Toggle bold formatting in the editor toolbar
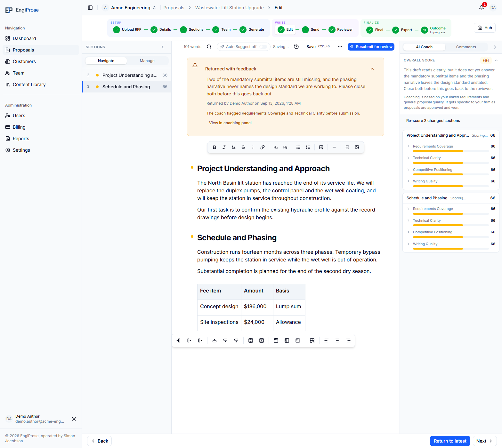 tap(215, 147)
